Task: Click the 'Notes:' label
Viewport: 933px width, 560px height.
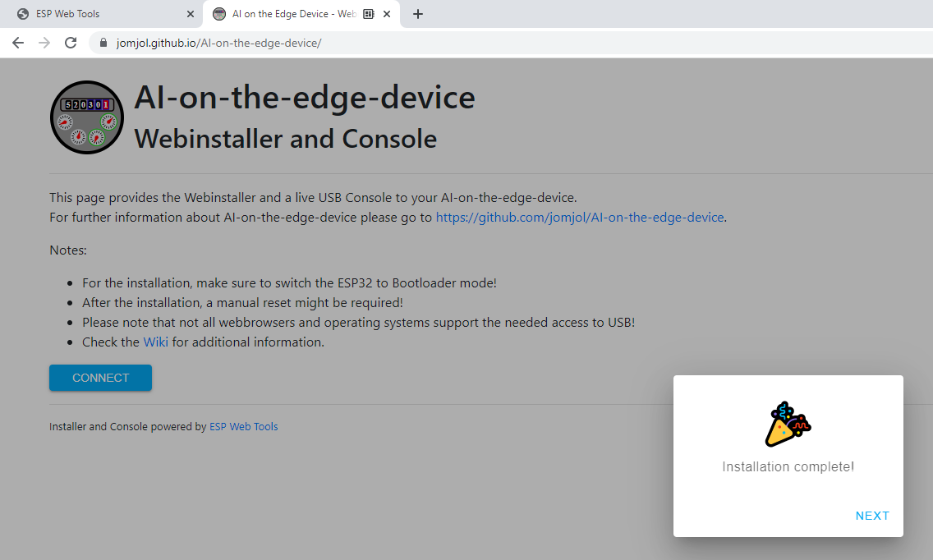Action: [x=68, y=250]
